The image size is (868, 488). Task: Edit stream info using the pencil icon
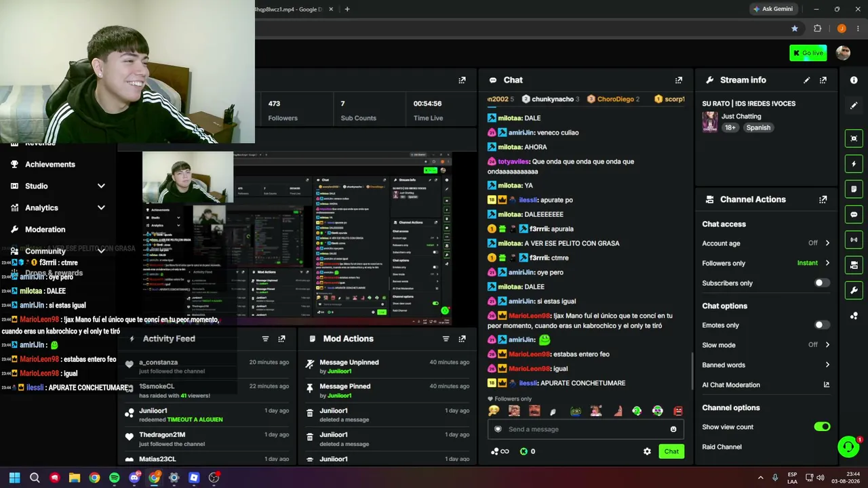pos(806,80)
